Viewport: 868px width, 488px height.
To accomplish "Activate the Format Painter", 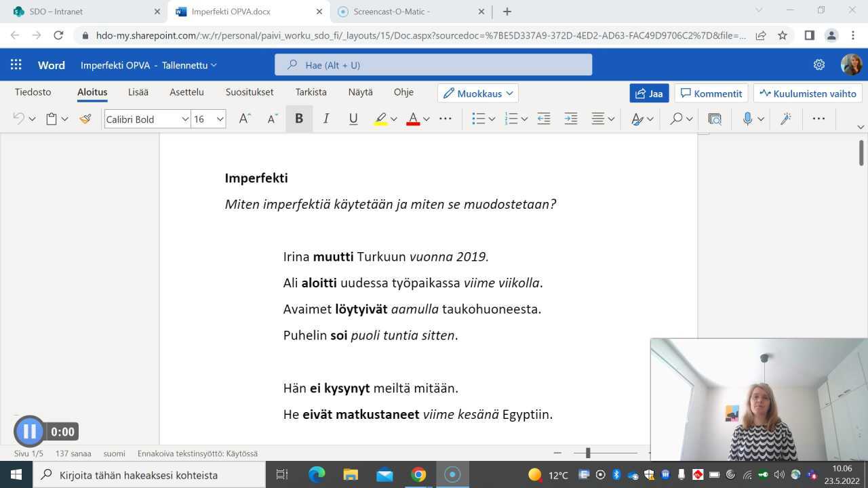I will tap(84, 119).
